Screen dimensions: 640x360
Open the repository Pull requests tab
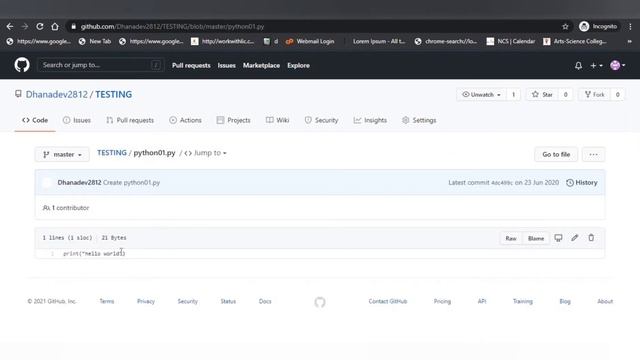tap(130, 120)
